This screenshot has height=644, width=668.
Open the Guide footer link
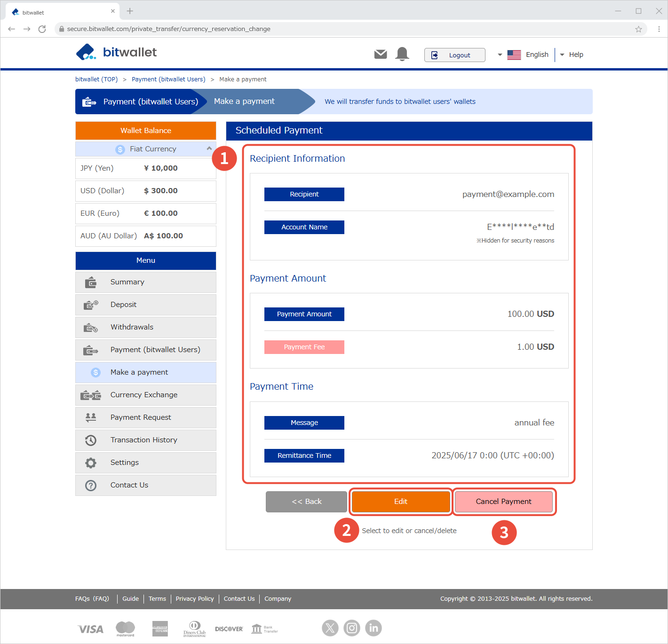pyautogui.click(x=131, y=599)
